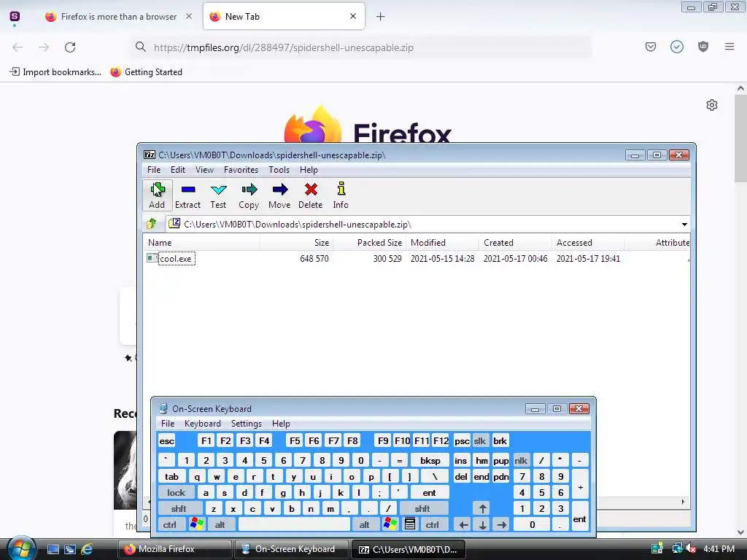
Task: Open the 7-Zip View menu
Action: [204, 170]
